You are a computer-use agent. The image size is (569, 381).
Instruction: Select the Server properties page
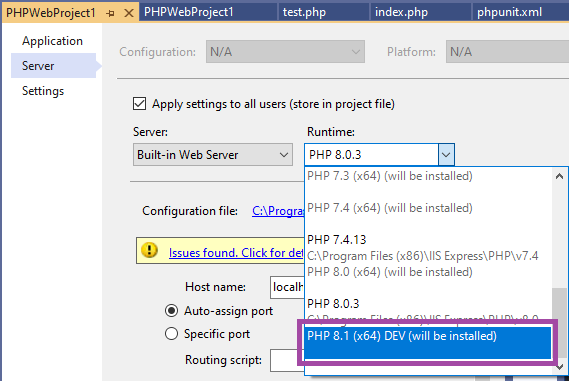click(x=53, y=66)
